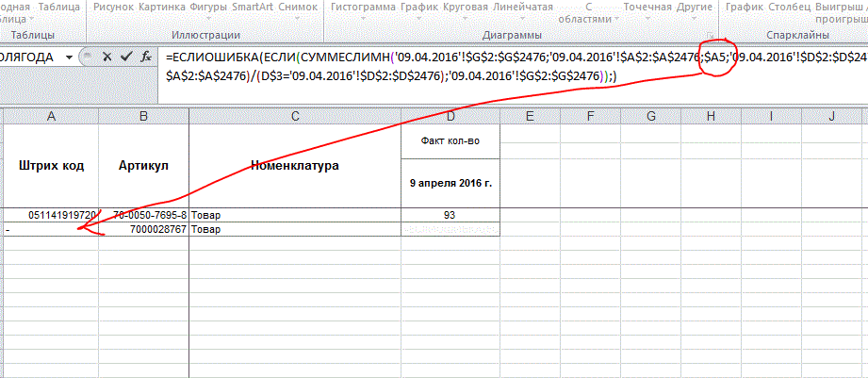
Task: Open the Снимок screenshot dropdown
Action: (x=298, y=12)
